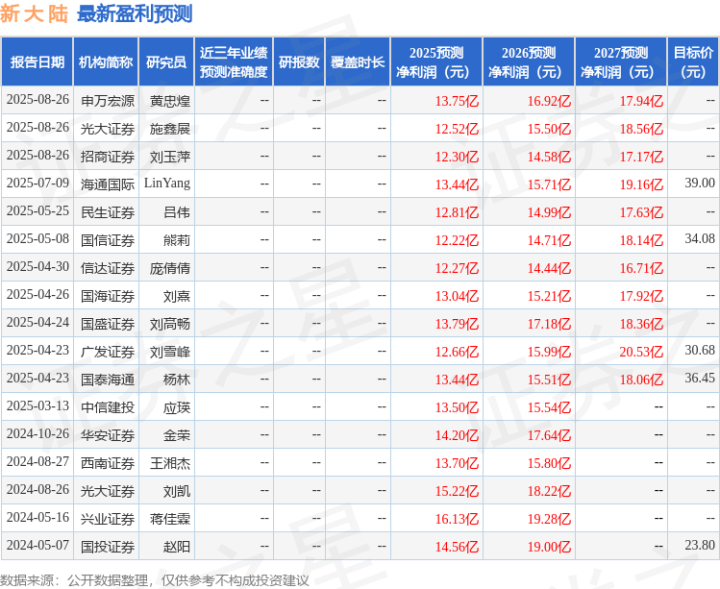Click the 2025-07-09 date cell
This screenshot has width=720, height=589.
click(38, 183)
